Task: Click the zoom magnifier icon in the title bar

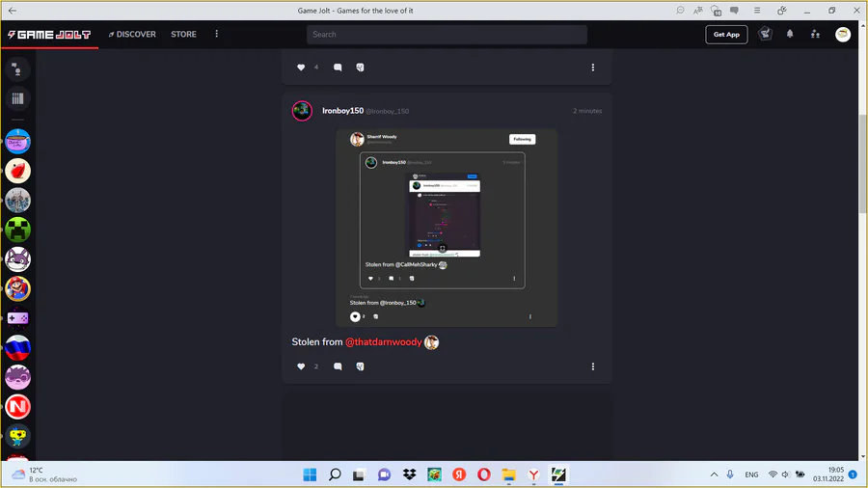Action: click(x=680, y=11)
